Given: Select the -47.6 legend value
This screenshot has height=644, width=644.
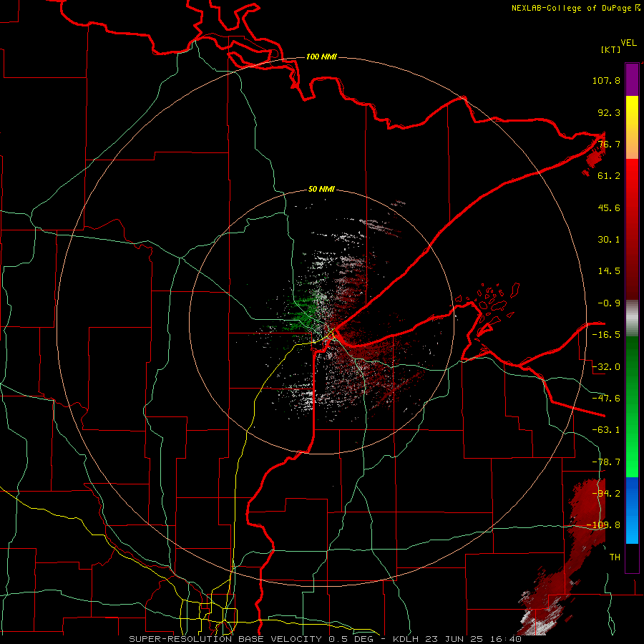Looking at the screenshot, I should (x=606, y=399).
